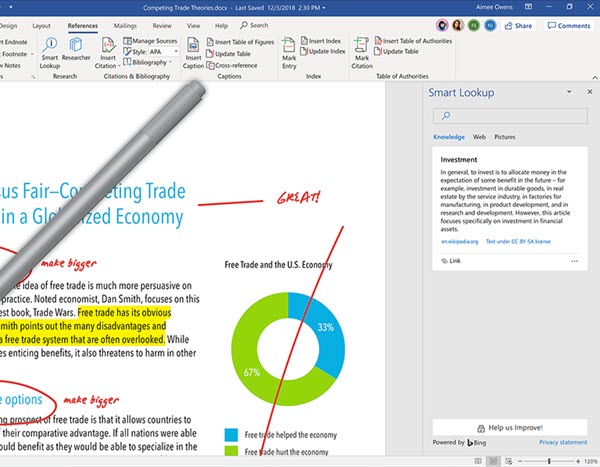
Task: Switch to Print Layout view
Action: 493,461
